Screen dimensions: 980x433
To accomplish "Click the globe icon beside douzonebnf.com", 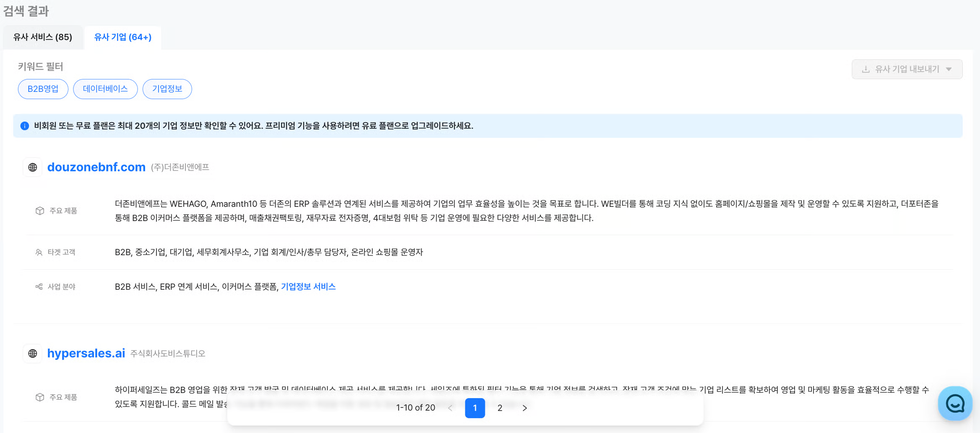I will point(32,167).
